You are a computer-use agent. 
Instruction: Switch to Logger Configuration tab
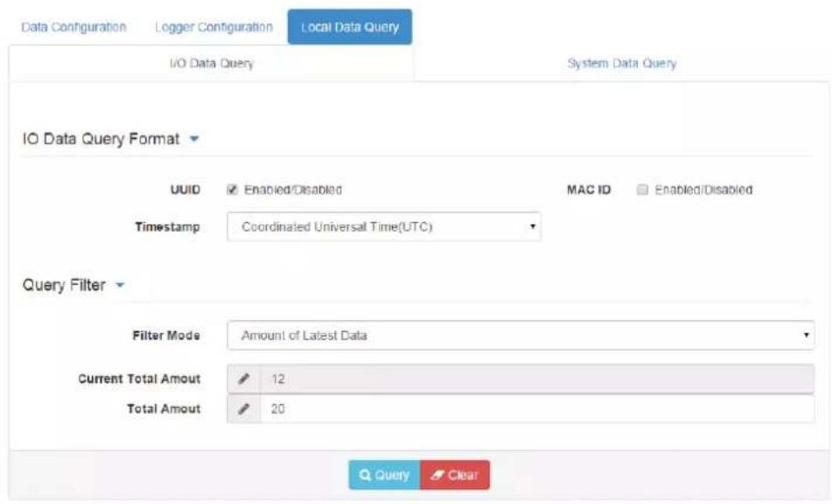(x=213, y=27)
